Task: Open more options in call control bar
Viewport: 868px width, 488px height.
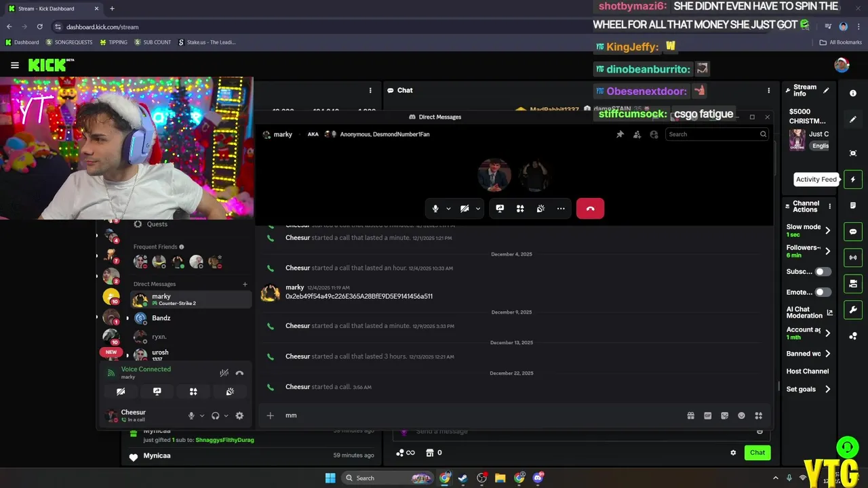Action: tap(561, 209)
